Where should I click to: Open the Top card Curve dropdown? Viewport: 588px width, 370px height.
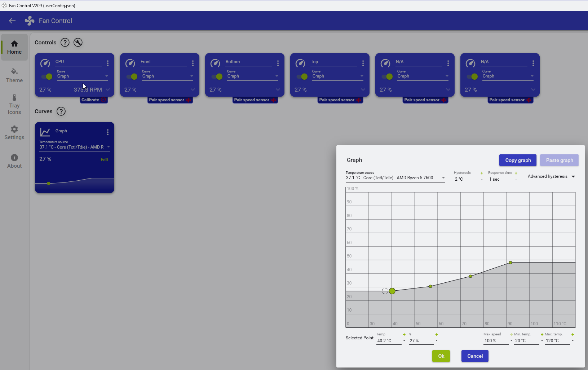(x=338, y=76)
